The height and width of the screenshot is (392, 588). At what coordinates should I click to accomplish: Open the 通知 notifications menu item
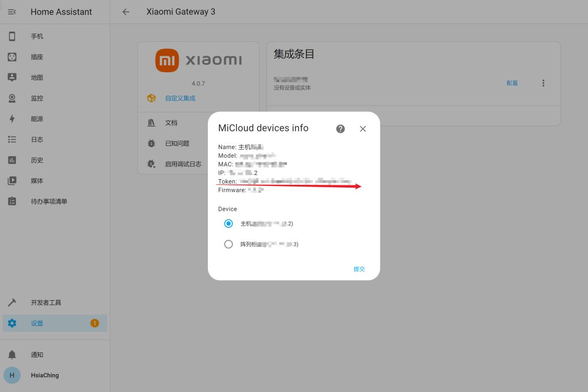click(55, 355)
